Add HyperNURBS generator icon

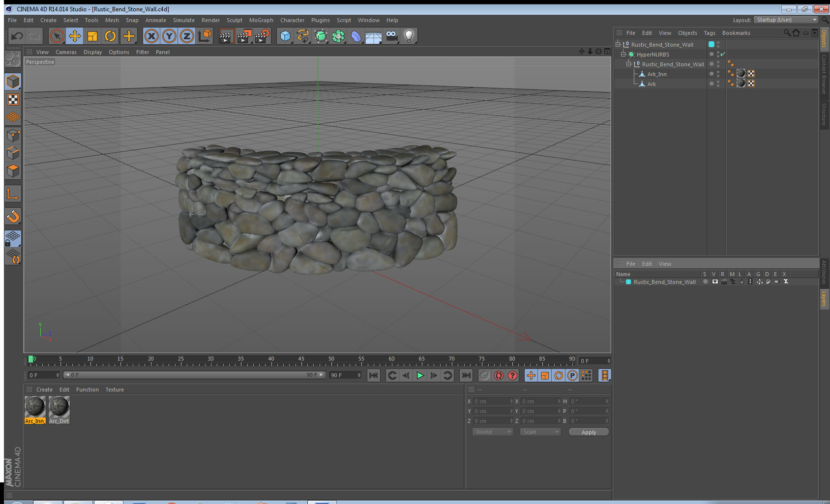[321, 36]
